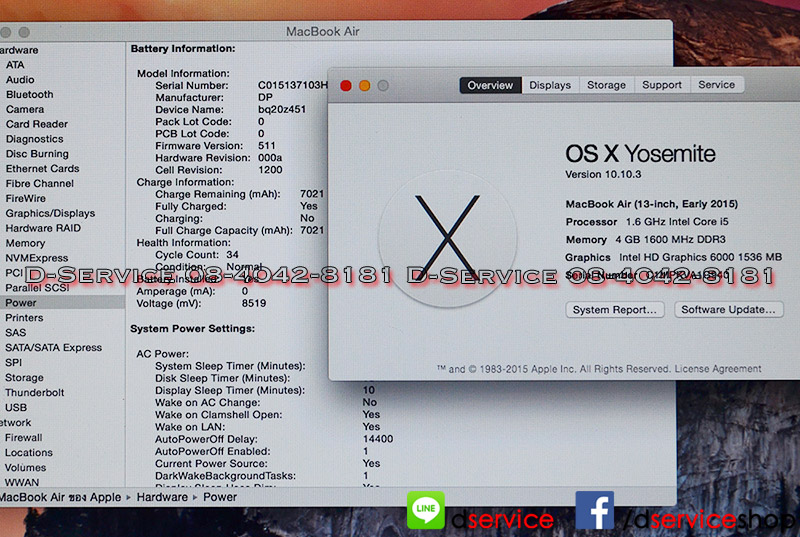Select the Support tab
This screenshot has width=800, height=537.
point(661,85)
